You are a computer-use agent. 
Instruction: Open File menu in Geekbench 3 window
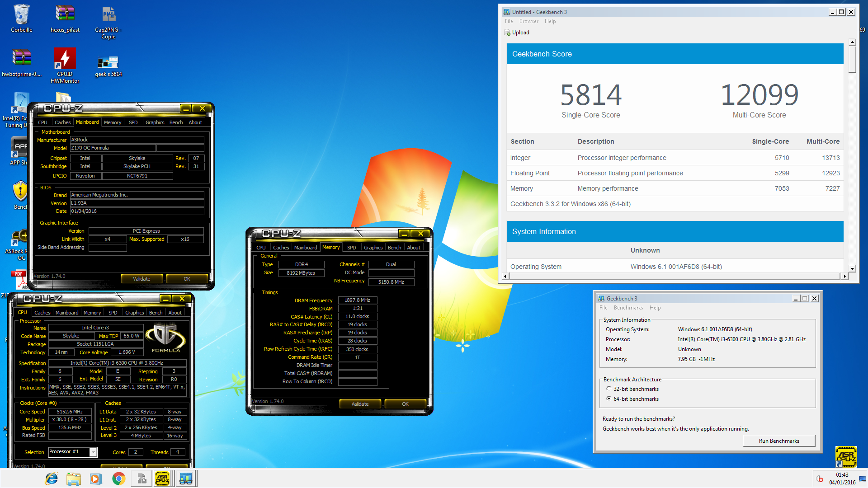coord(604,308)
